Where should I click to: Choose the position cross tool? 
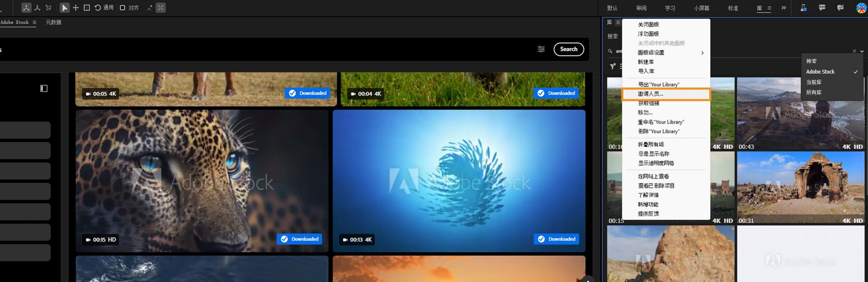(75, 8)
